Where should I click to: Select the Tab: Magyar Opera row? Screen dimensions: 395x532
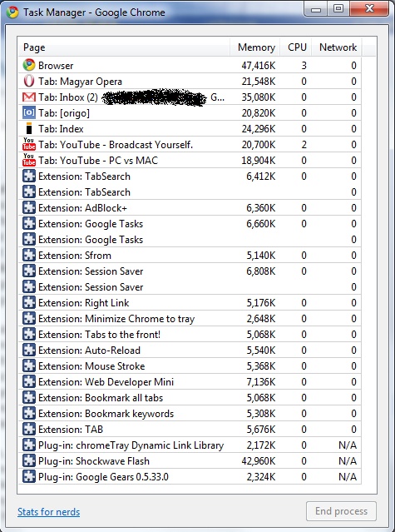point(190,81)
